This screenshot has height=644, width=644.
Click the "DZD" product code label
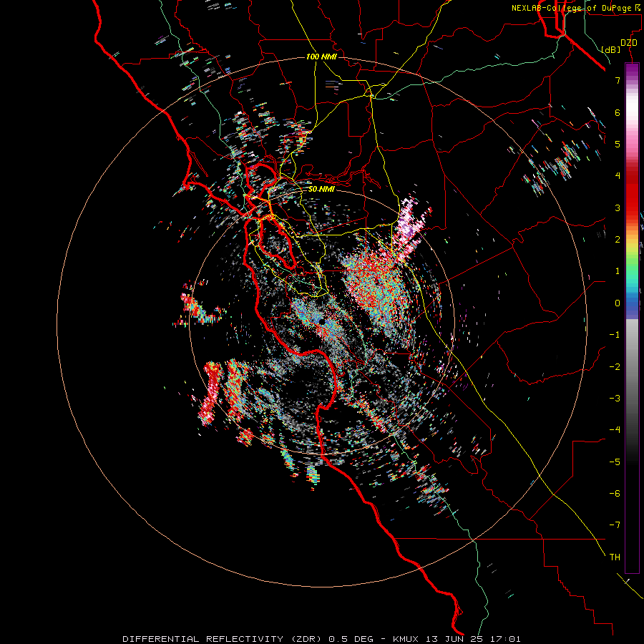point(629,43)
